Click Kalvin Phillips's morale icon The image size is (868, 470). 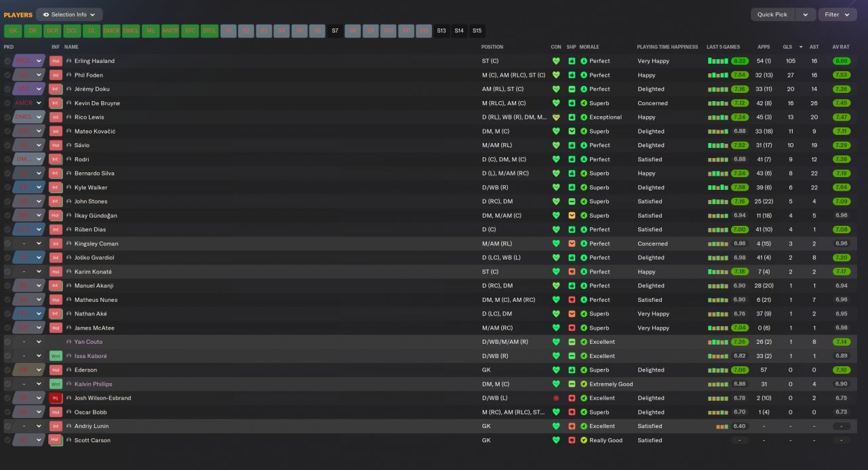pyautogui.click(x=584, y=384)
